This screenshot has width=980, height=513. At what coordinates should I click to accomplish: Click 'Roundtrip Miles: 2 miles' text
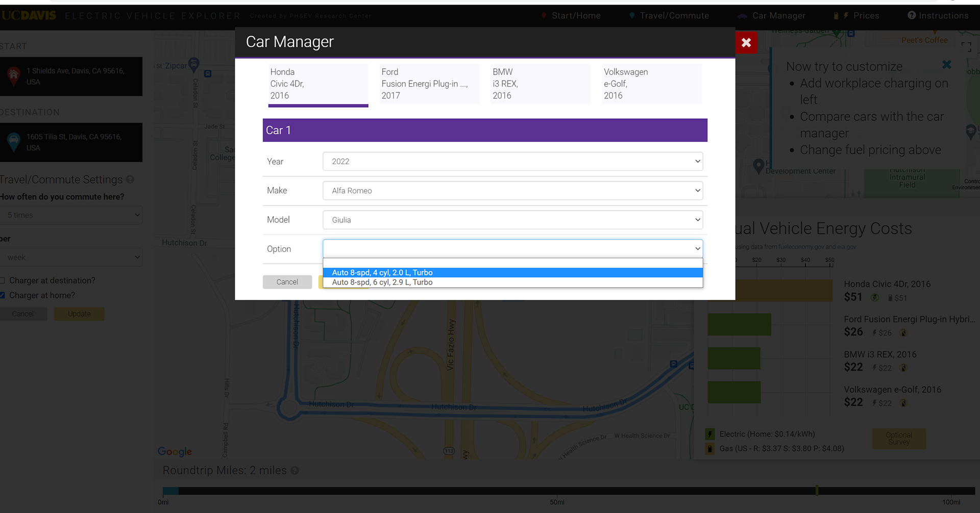tap(225, 470)
